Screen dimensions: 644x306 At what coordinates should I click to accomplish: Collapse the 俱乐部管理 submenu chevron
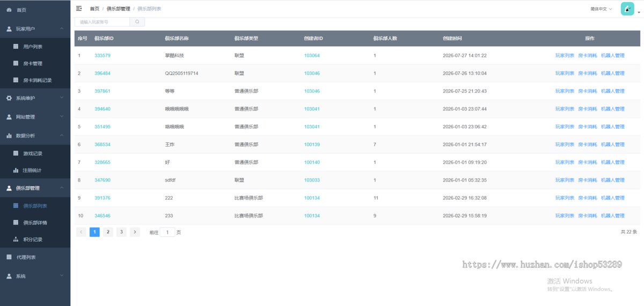(x=62, y=188)
